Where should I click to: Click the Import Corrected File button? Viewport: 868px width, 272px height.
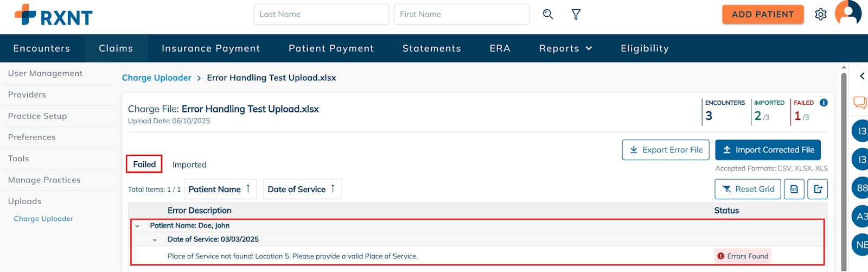point(768,150)
